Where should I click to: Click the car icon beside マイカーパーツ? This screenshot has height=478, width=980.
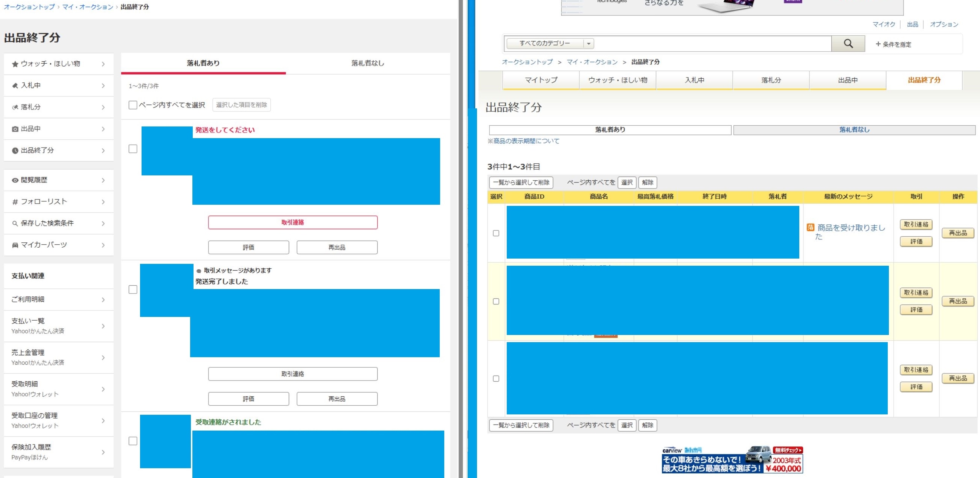(x=15, y=245)
